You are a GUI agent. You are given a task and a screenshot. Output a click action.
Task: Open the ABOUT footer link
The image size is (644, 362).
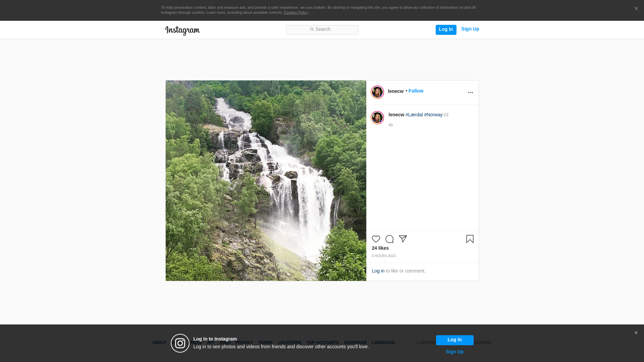click(x=159, y=343)
